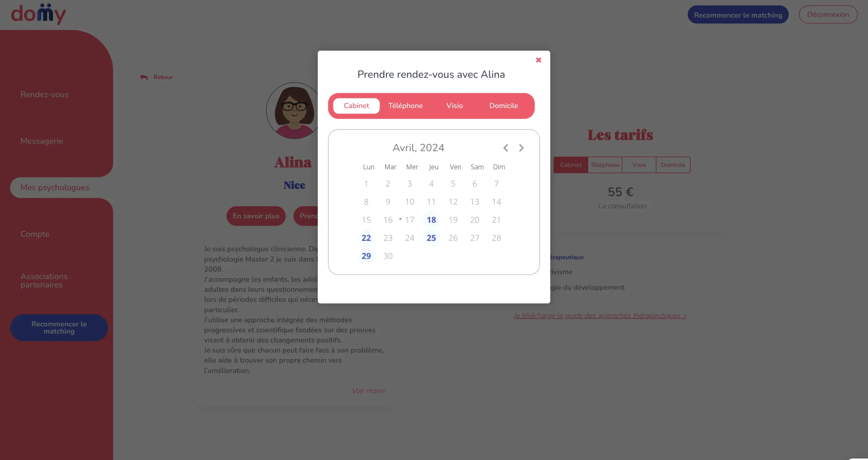This screenshot has width=868, height=460.
Task: Switch to the Téléphone tarifs tab
Action: click(605, 165)
